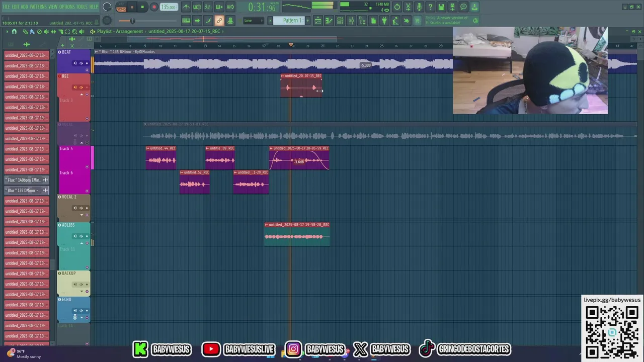Click the red record button
The width and height of the screenshot is (644, 362).
pos(154,7)
